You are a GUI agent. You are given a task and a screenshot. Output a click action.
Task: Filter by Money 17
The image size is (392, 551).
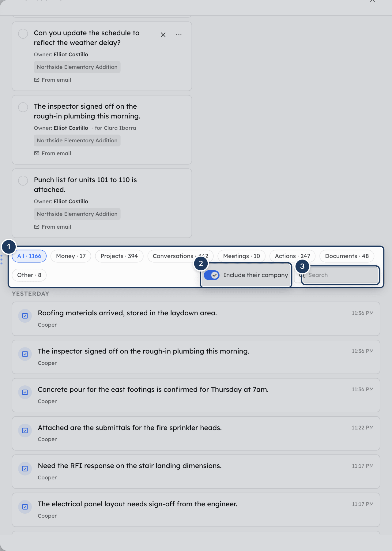coord(71,256)
